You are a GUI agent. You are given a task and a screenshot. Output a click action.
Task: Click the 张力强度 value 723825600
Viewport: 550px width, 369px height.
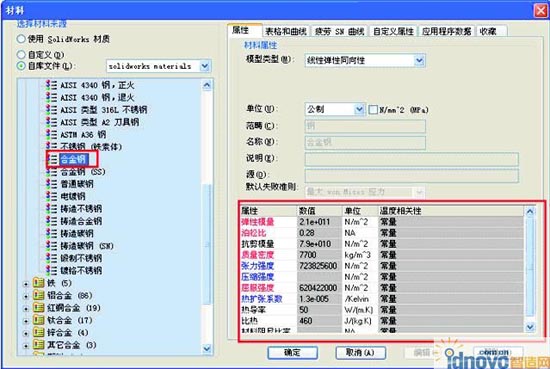pyautogui.click(x=318, y=266)
